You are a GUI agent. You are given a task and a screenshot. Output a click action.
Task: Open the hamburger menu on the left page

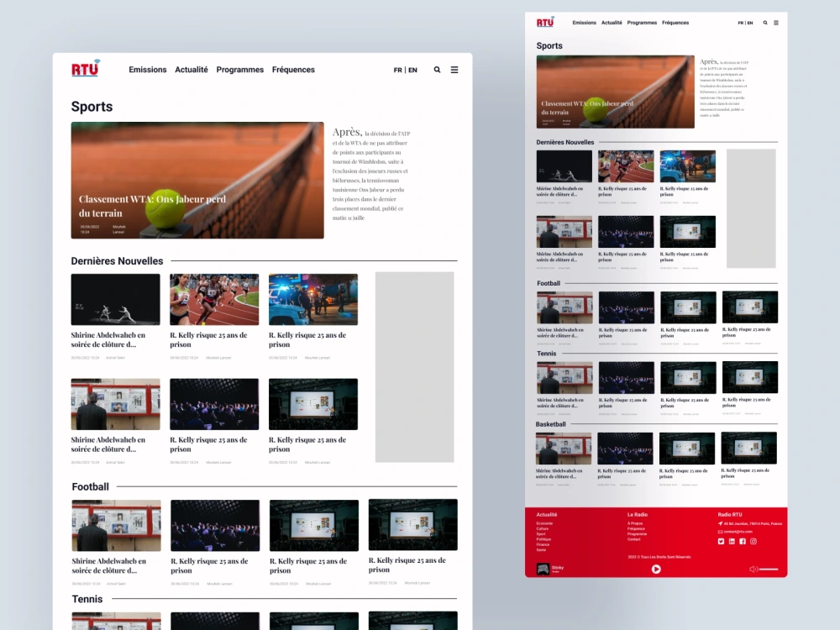pyautogui.click(x=454, y=70)
